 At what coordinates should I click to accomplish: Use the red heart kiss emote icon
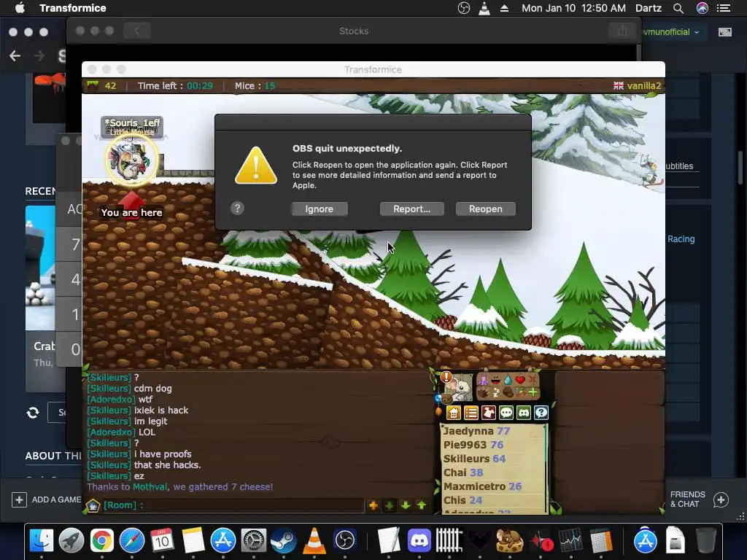(x=520, y=380)
